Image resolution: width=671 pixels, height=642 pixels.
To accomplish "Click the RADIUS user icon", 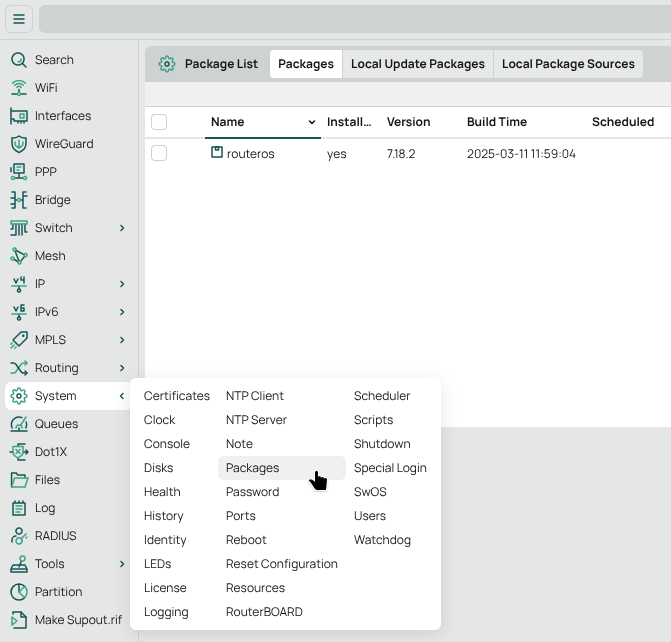I will click(19, 536).
